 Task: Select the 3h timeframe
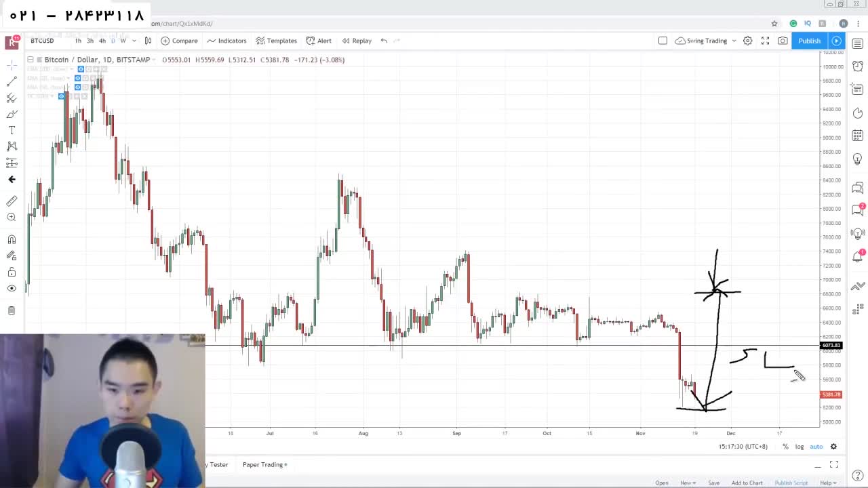click(x=90, y=41)
